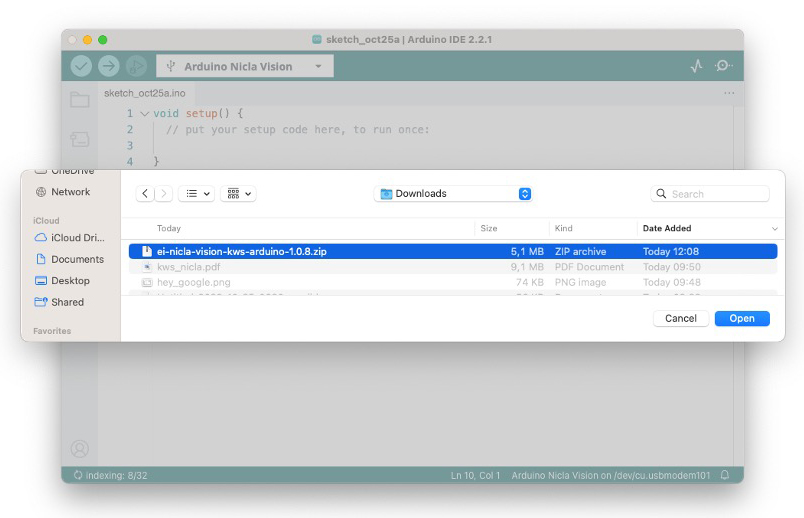Select ei-nicla-vision-kws-arduino-1.0.8.zip file
The width and height of the screenshot is (804, 518).
click(241, 252)
